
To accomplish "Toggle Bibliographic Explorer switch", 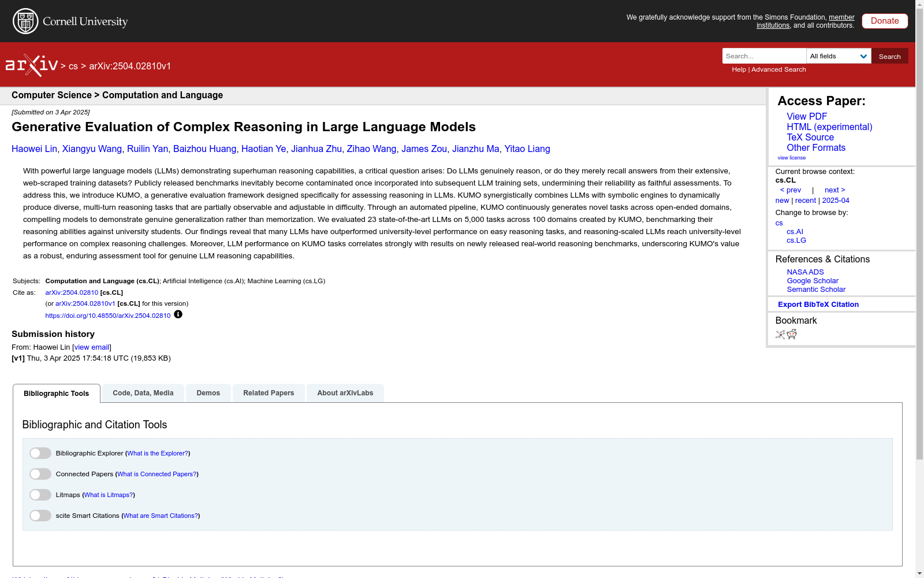I will pos(40,453).
